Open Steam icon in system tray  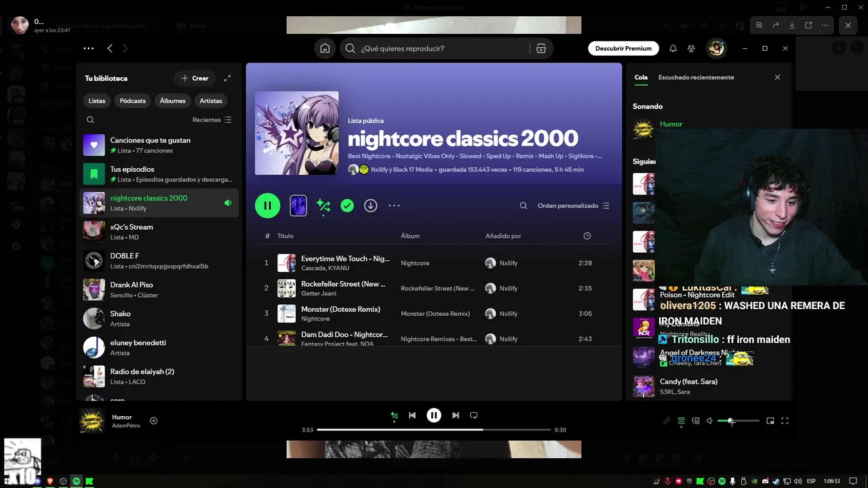click(x=776, y=481)
